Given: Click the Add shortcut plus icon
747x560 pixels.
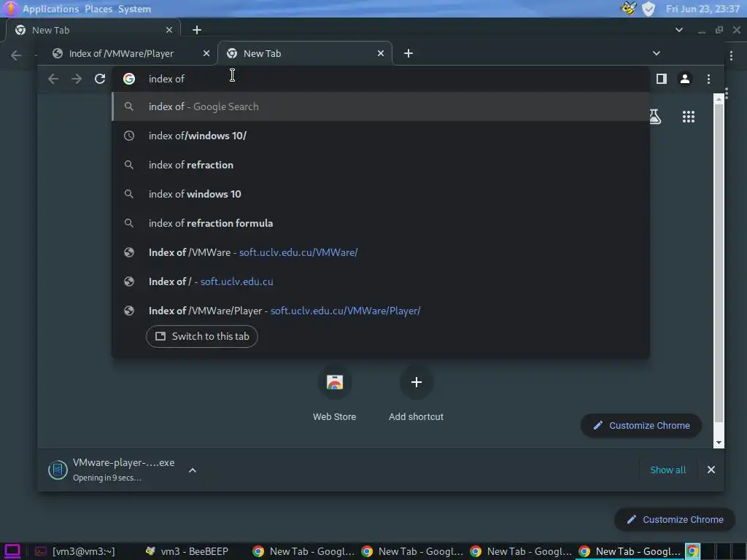Looking at the screenshot, I should click(416, 382).
